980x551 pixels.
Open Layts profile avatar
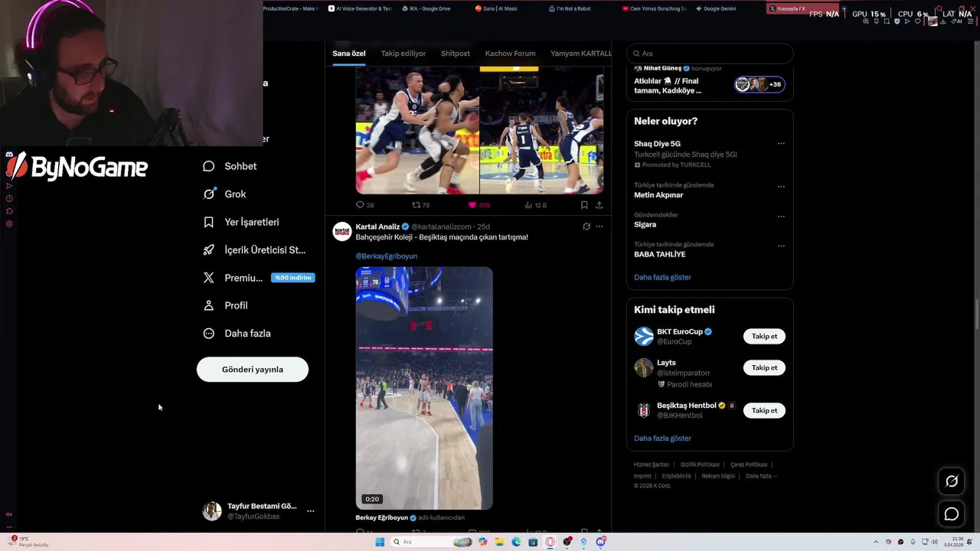(x=644, y=367)
